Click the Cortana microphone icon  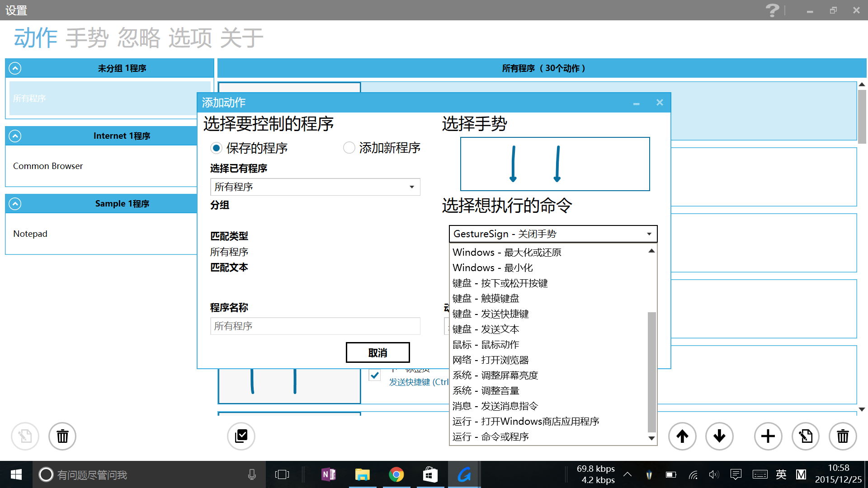tap(252, 474)
